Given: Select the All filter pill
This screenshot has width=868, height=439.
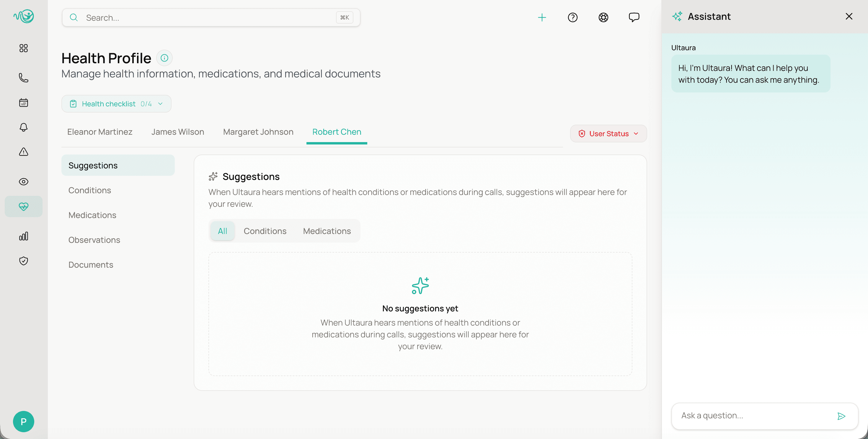Looking at the screenshot, I should [222, 231].
